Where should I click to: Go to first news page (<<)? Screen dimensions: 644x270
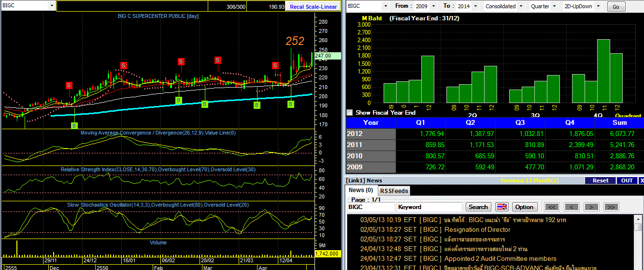pyautogui.click(x=552, y=207)
